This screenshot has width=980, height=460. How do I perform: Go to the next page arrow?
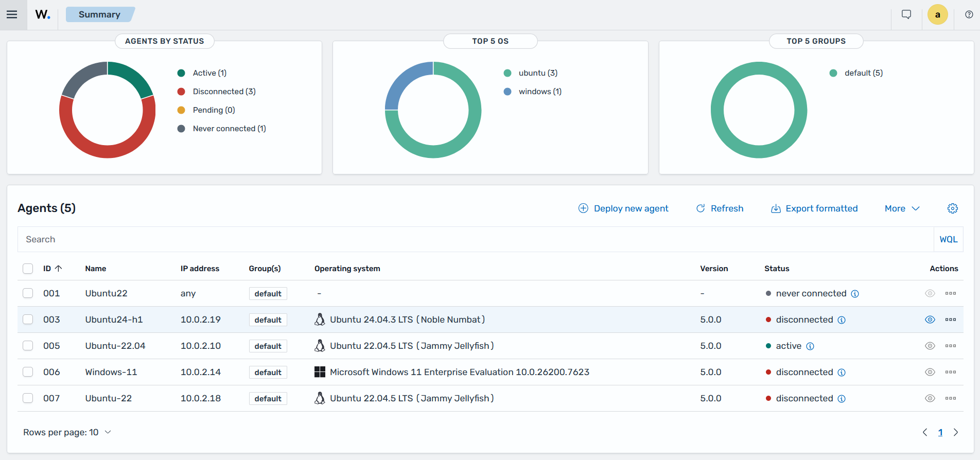coord(956,432)
